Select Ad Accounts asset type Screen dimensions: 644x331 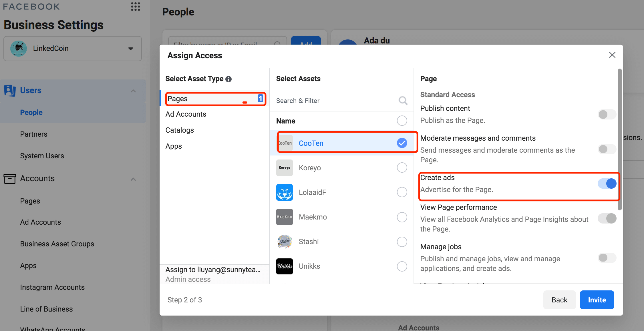186,114
